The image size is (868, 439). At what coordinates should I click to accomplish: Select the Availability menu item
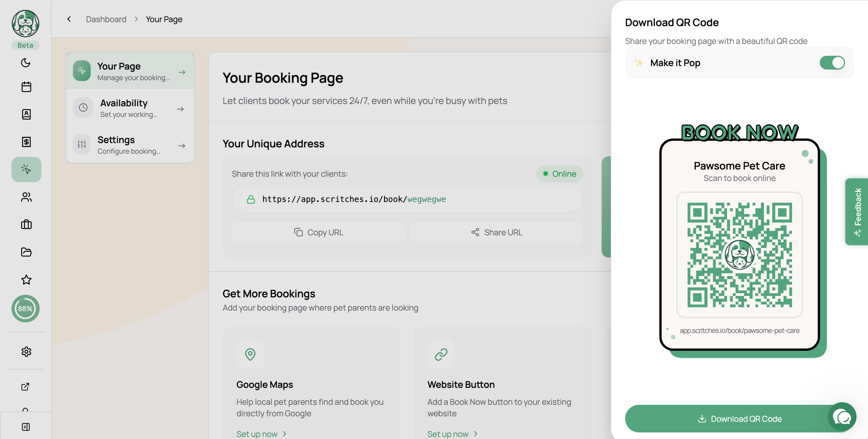click(x=130, y=108)
